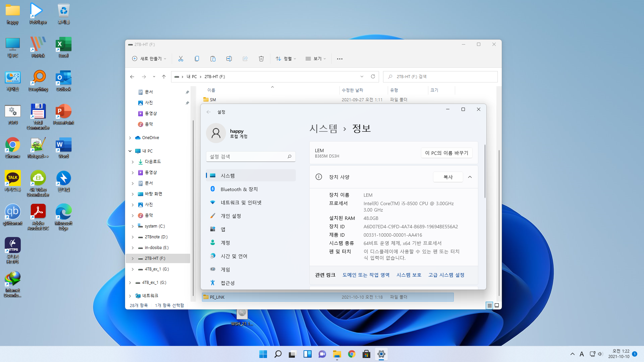The image size is (644, 362).
Task: Open the 보기 view dropdown
Action: [x=316, y=59]
